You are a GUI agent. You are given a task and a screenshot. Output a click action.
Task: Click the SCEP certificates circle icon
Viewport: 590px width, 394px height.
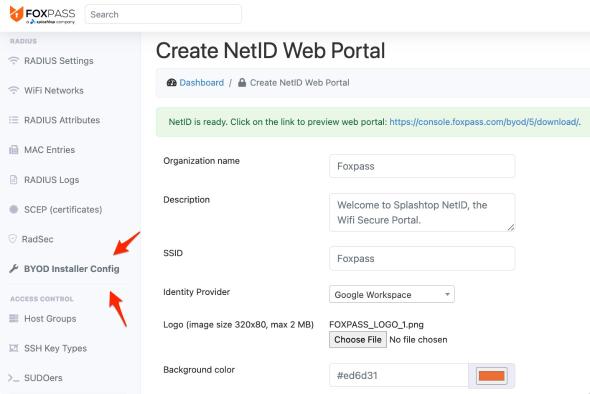click(x=14, y=209)
